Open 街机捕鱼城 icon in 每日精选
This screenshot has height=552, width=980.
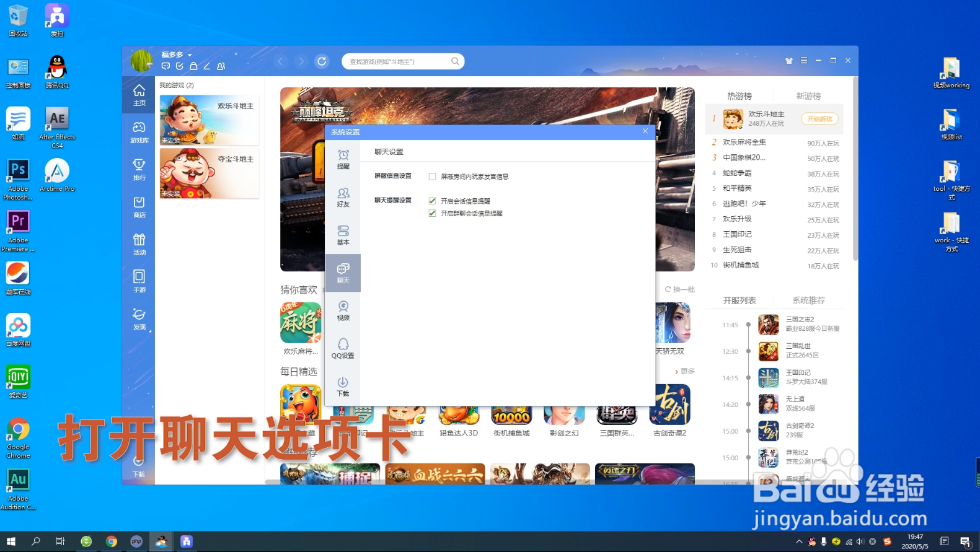pos(511,414)
